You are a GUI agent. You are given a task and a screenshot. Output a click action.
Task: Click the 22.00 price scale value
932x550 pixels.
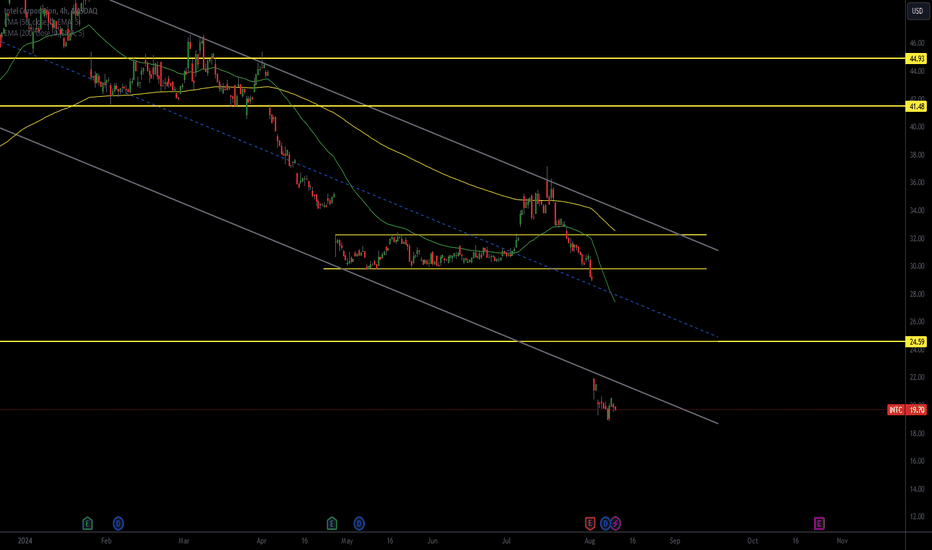tap(917, 378)
